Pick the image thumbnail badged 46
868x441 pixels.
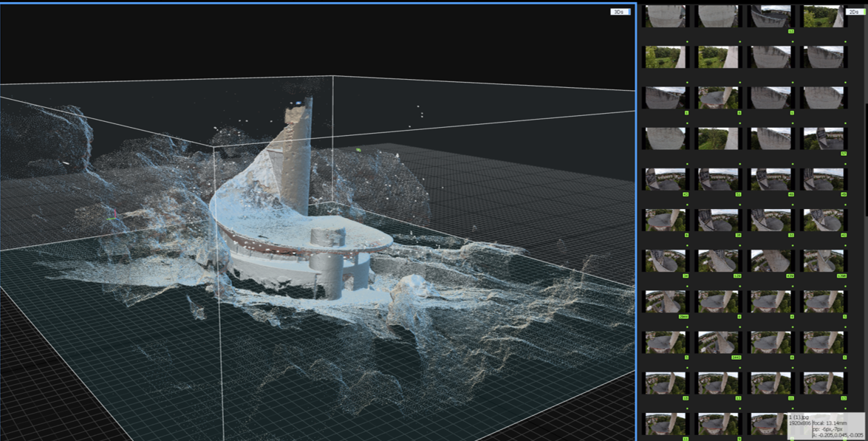point(770,180)
